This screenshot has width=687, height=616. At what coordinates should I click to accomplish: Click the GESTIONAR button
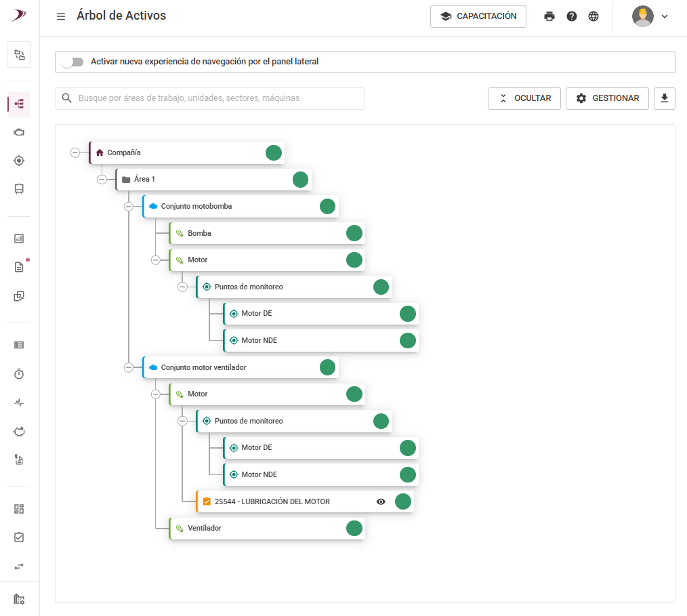pyautogui.click(x=607, y=98)
